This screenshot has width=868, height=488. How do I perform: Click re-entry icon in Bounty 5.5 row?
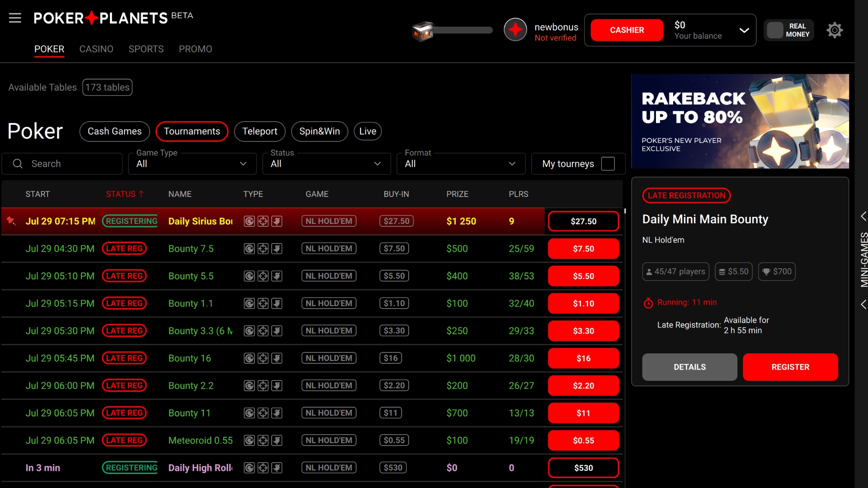(x=249, y=276)
